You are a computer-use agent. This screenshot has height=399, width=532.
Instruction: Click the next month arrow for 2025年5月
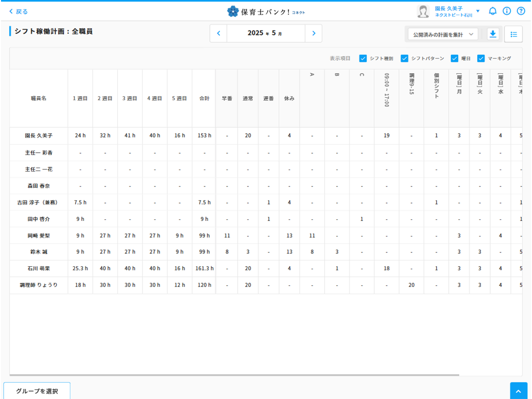314,33
